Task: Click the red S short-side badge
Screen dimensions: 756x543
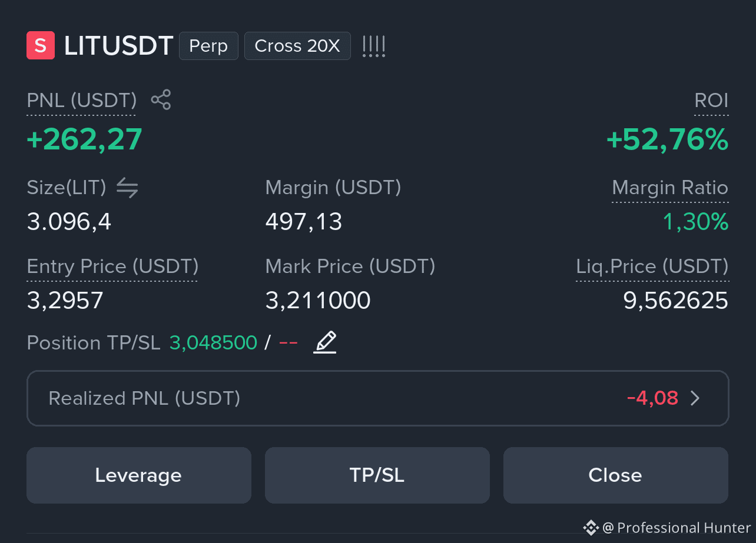Action: (x=41, y=46)
